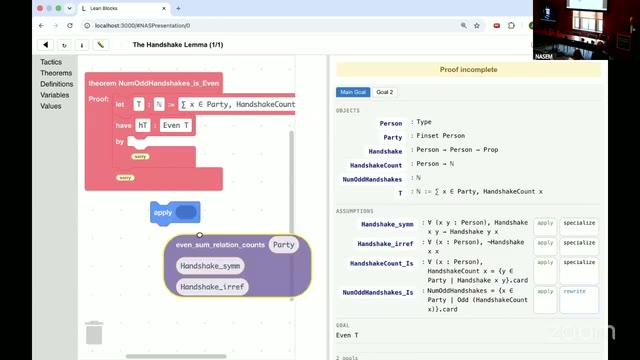Click specialize button for HandshakeCount_Is
Image resolution: width=640 pixels, height=360 pixels.
(x=579, y=271)
